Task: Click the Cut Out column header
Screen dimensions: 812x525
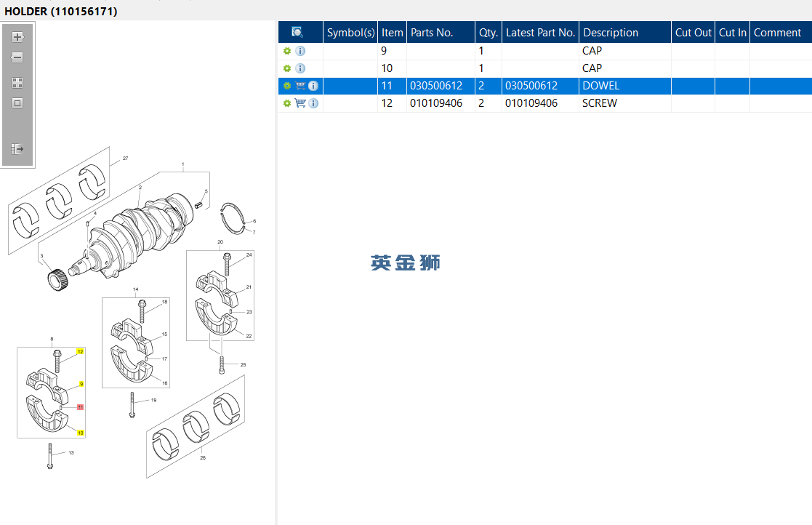Action: coord(693,32)
